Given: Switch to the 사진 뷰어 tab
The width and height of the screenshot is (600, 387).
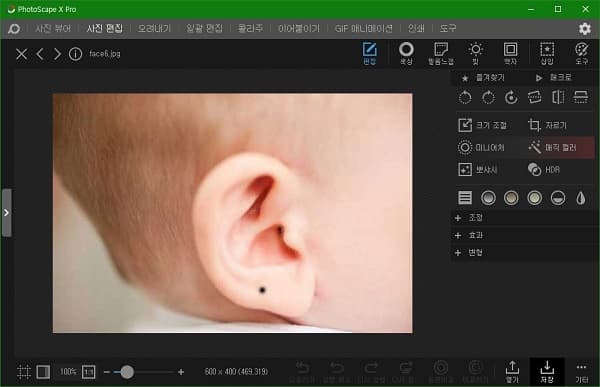Looking at the screenshot, I should (x=53, y=29).
